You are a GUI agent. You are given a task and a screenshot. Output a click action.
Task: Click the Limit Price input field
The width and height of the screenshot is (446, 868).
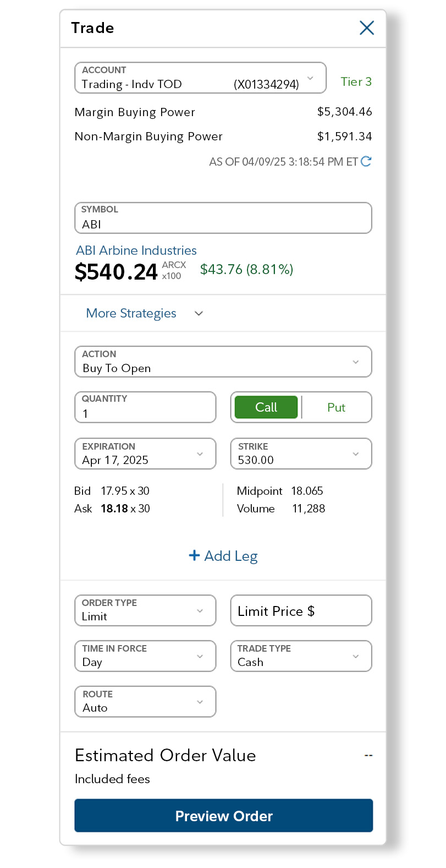click(x=301, y=610)
